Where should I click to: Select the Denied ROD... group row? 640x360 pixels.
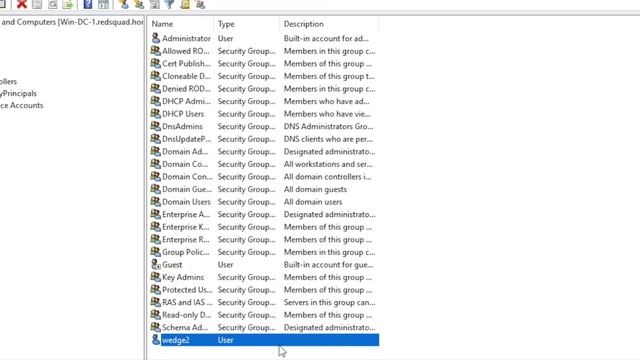pos(264,89)
